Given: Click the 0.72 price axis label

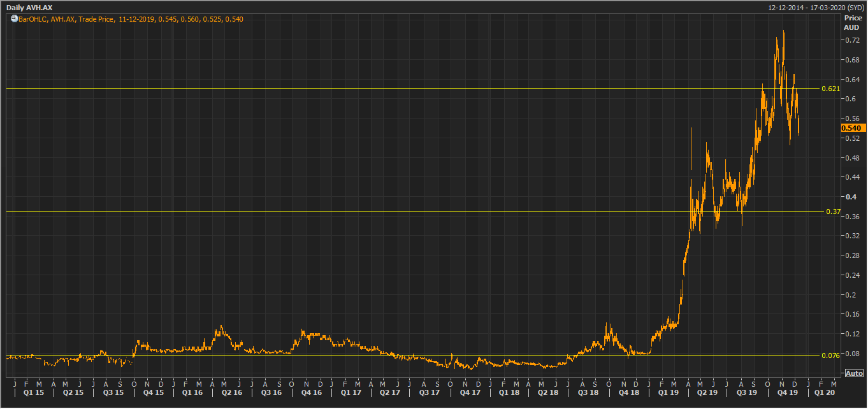Looking at the screenshot, I should coord(851,40).
